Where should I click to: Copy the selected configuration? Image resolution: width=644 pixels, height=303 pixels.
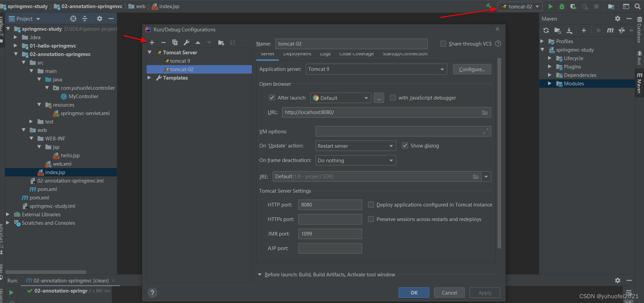[175, 43]
